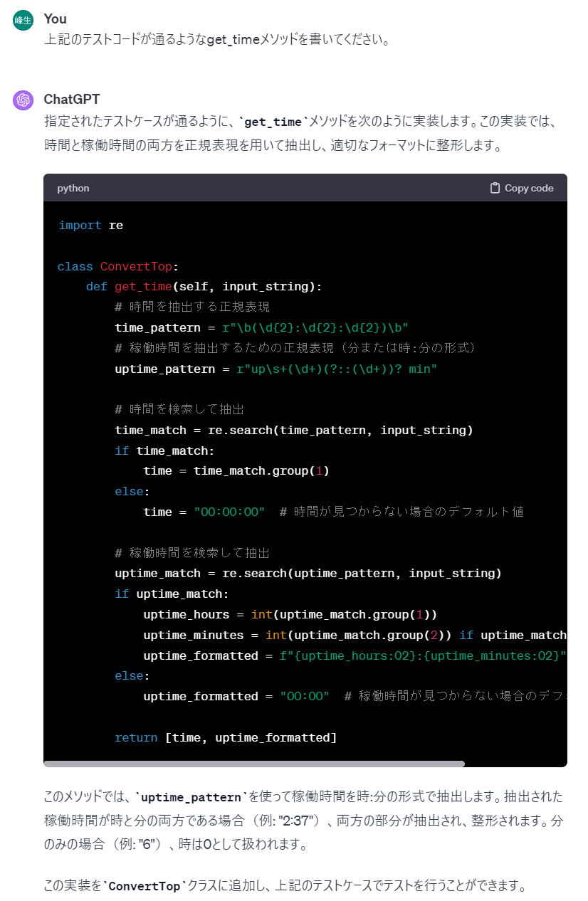Click the 'if time_match:' line
Screen dimensions: 588x901
tap(164, 450)
